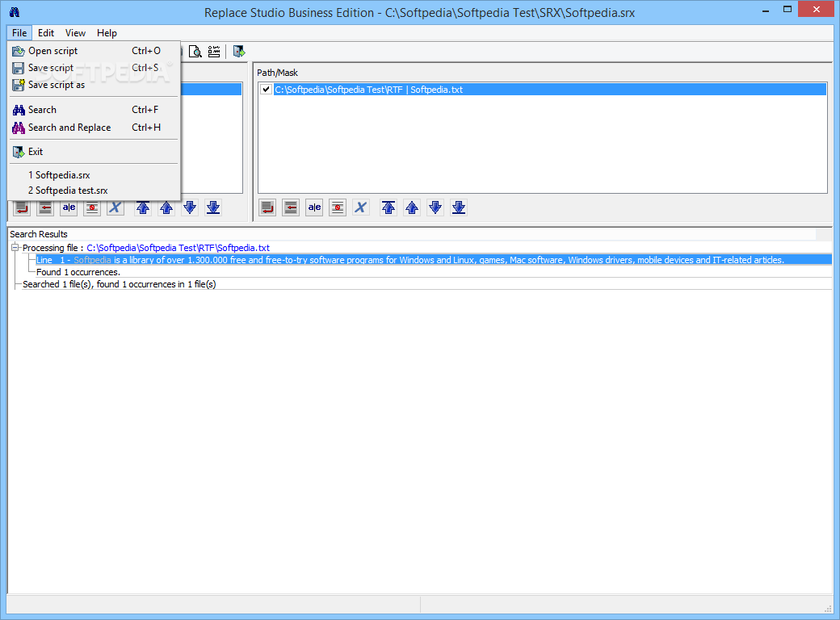Open the Edit menu
Viewport: 840px width, 620px height.
tap(46, 32)
